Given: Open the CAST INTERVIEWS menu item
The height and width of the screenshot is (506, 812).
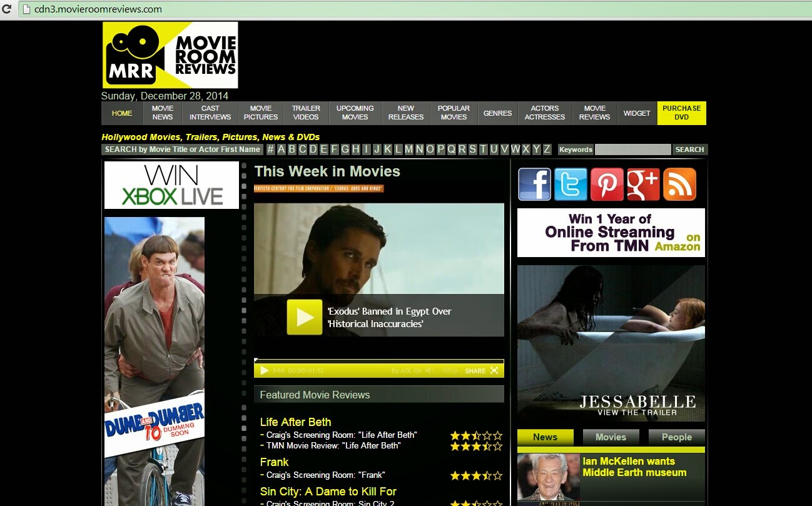Looking at the screenshot, I should [x=210, y=113].
